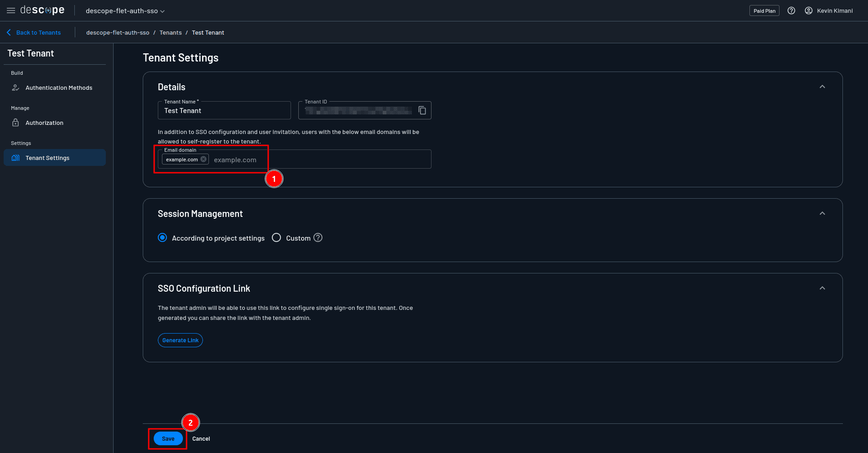Click the Tenant Name input field
Screen dimensions: 868x453
tap(224, 111)
